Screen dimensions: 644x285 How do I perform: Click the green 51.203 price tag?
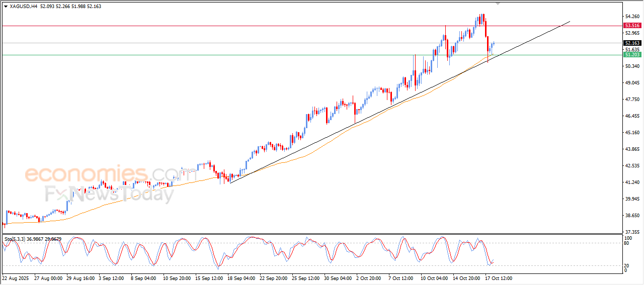click(x=631, y=54)
